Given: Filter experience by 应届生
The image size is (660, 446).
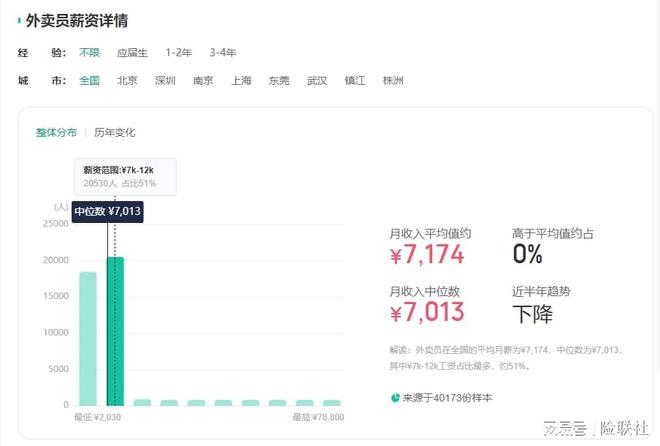Looking at the screenshot, I should (x=132, y=53).
